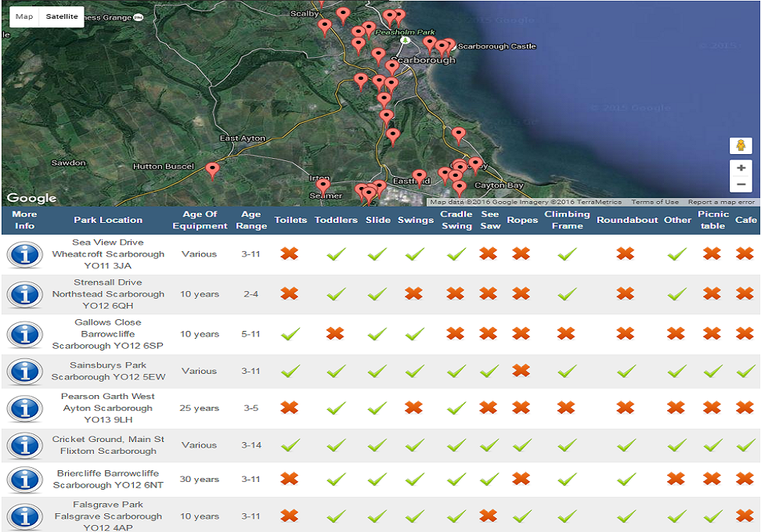Image resolution: width=761 pixels, height=532 pixels.
Task: Click Report a map error link
Action: 721,202
